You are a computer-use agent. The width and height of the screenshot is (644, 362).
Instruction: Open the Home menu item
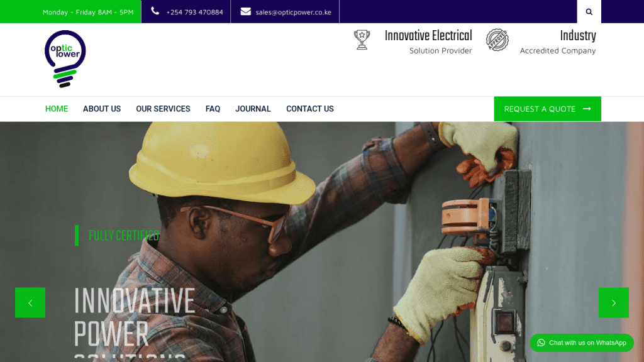[57, 109]
